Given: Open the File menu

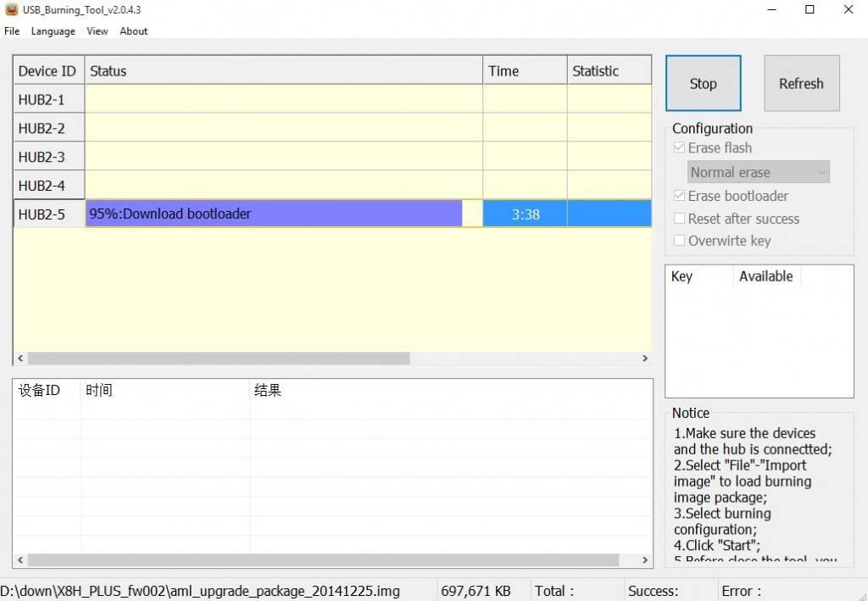Looking at the screenshot, I should click(x=12, y=31).
